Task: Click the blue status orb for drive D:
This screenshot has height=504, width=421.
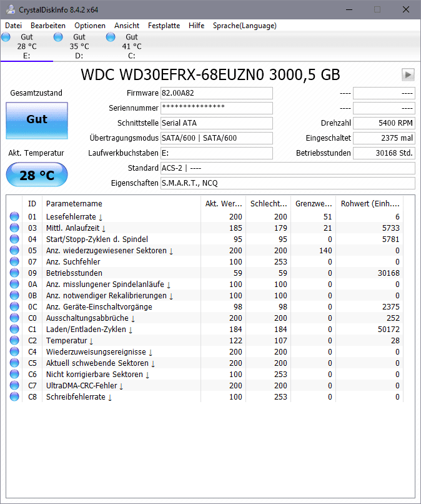Action: [x=58, y=37]
